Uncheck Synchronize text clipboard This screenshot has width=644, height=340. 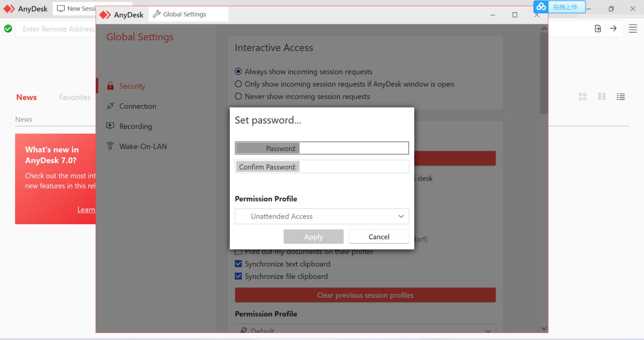tap(238, 264)
